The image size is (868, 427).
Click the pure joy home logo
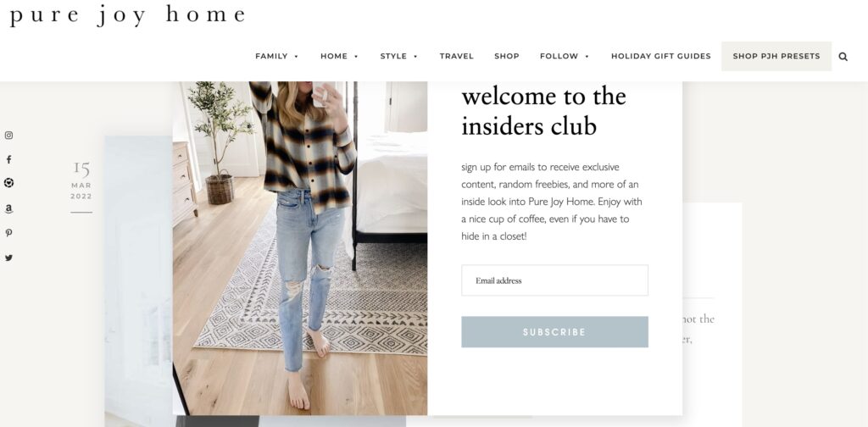tap(127, 15)
